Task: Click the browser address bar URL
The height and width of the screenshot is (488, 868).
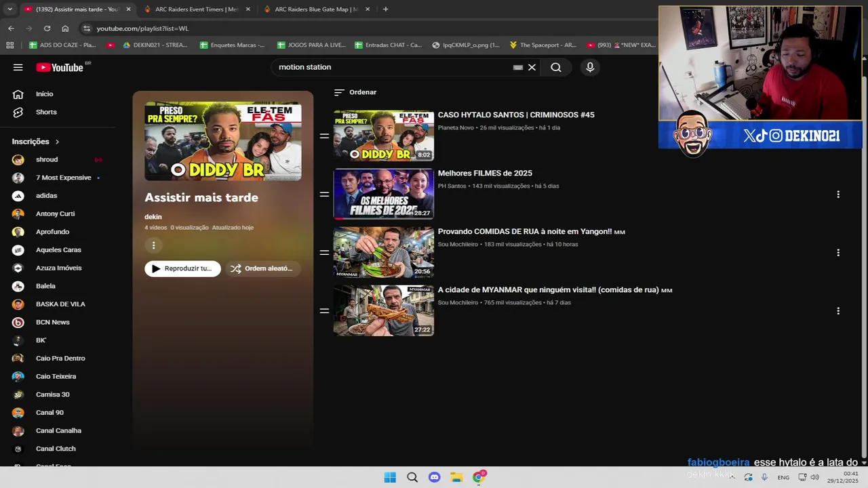Action: pyautogui.click(x=142, y=28)
